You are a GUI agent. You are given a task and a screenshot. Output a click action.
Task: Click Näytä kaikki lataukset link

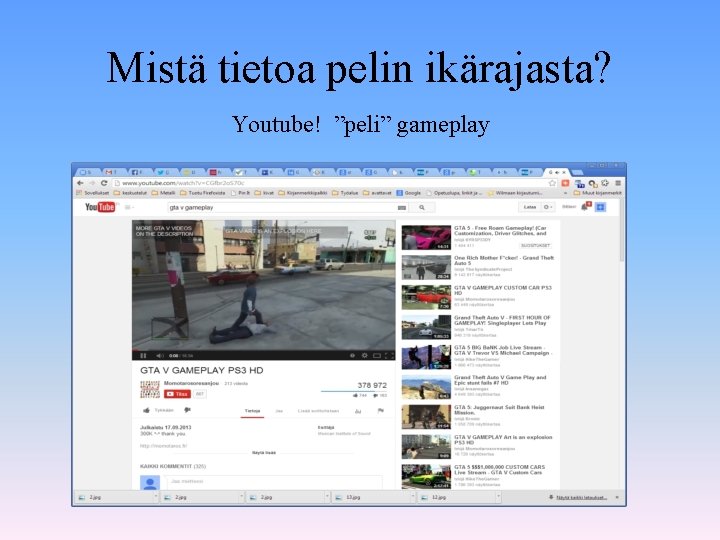coord(581,497)
